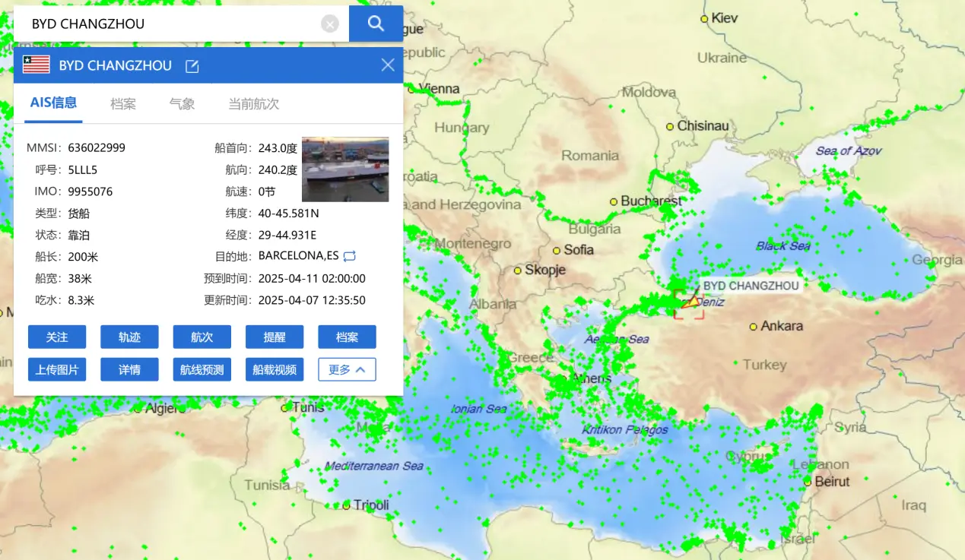The height and width of the screenshot is (560, 965).
Task: Switch to the 档案 tab
Action: pyautogui.click(x=123, y=104)
